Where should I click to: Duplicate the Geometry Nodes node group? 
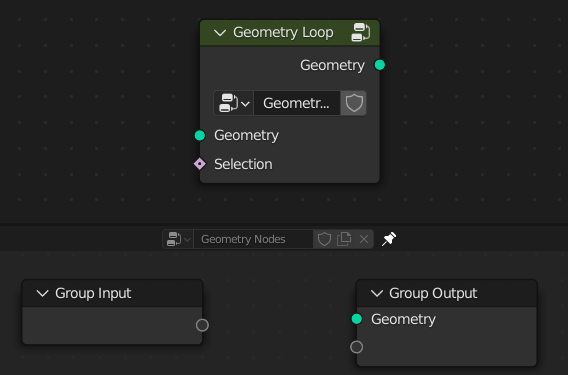coord(344,239)
